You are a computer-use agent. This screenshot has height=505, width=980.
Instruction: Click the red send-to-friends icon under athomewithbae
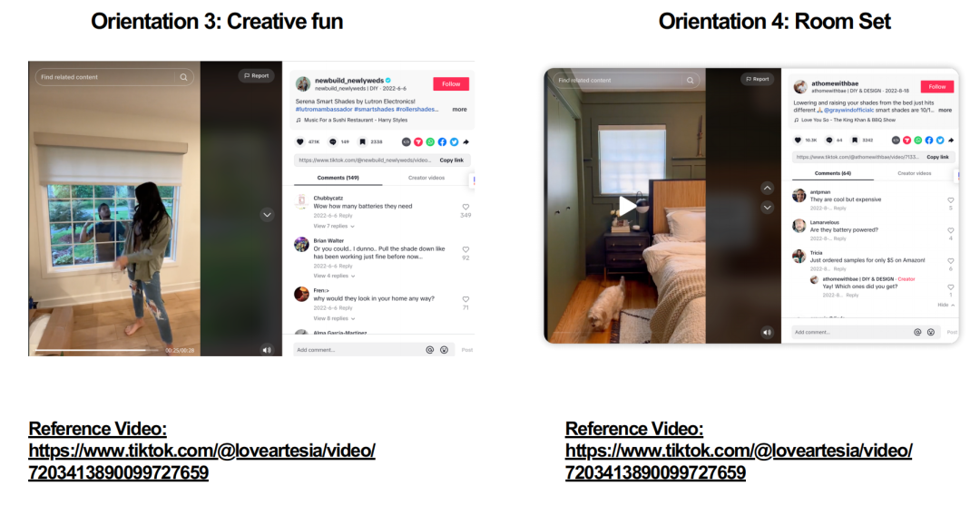906,141
